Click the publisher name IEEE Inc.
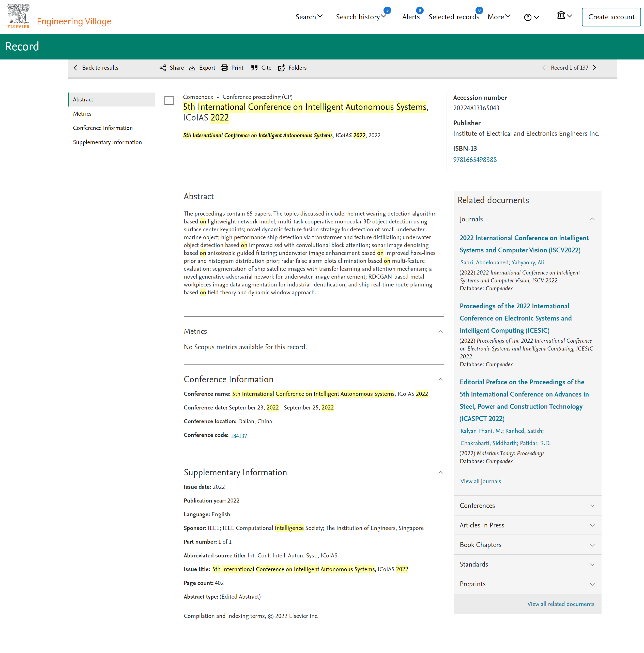This screenshot has width=644, height=653. pyautogui.click(x=526, y=133)
